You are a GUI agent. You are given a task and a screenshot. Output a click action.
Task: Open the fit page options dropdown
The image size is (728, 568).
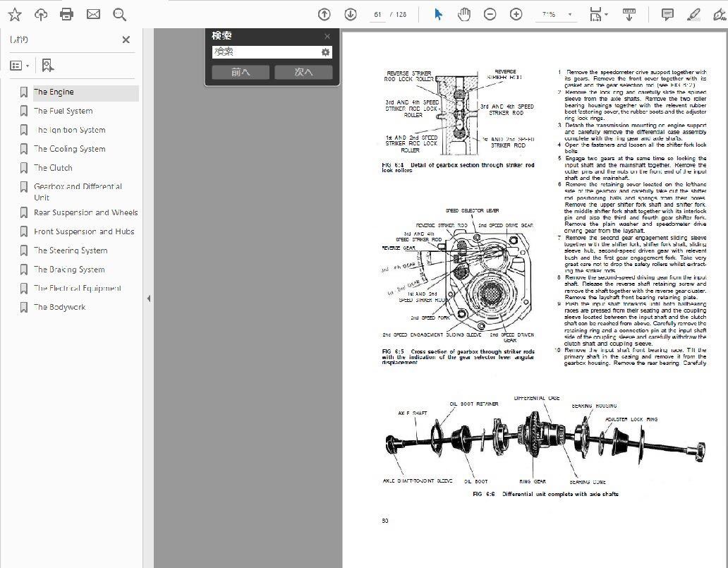click(598, 15)
